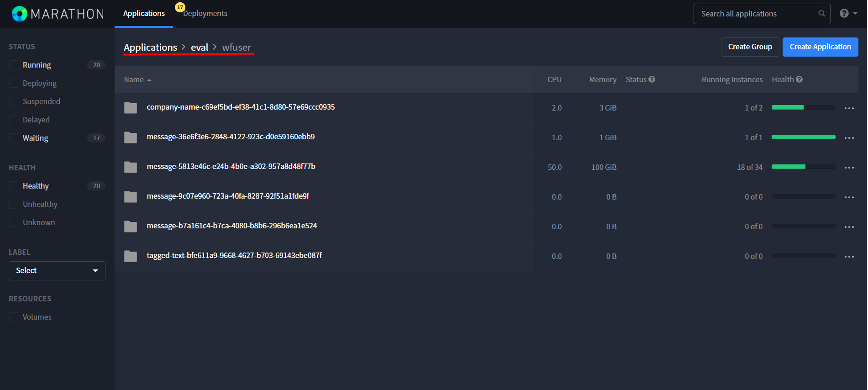868x390 pixels.
Task: Open more actions menu for message-9c07e960 row
Action: [849, 197]
